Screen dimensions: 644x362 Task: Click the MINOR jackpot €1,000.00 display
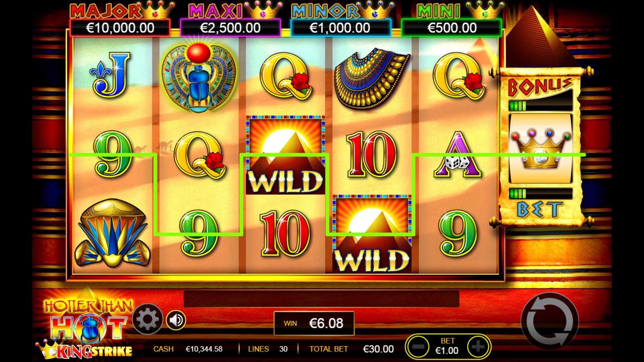point(340,28)
